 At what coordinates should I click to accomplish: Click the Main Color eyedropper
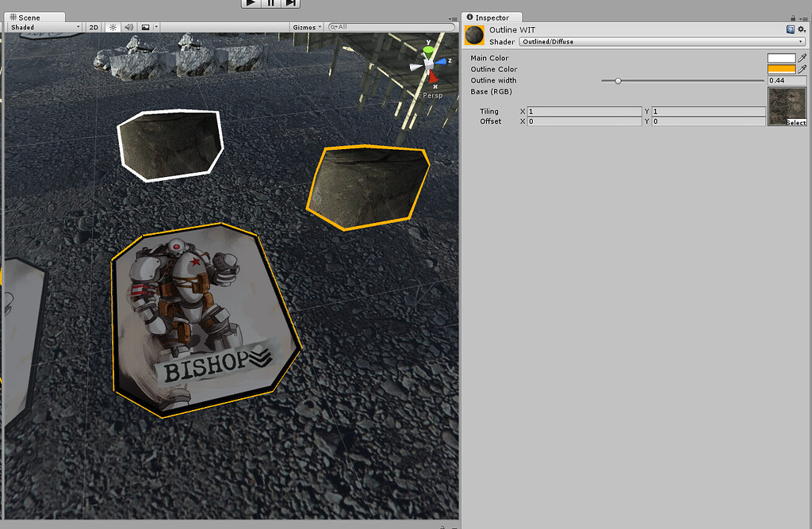(801, 57)
